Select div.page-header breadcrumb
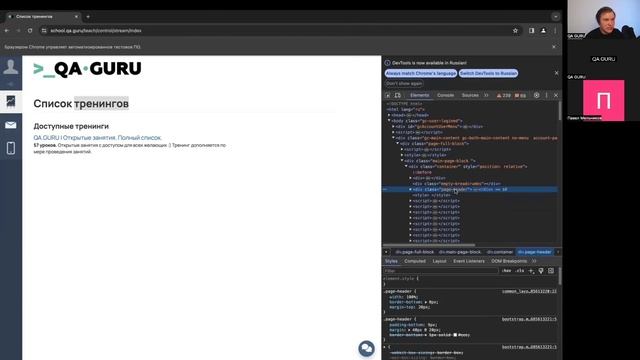Screen dimensions: 640x360 click(535, 252)
